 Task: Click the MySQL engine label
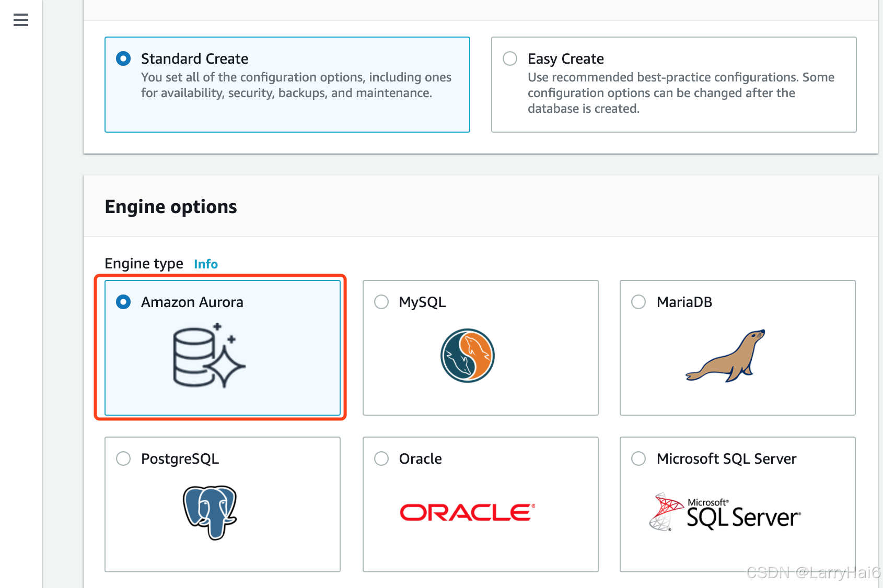pos(422,302)
